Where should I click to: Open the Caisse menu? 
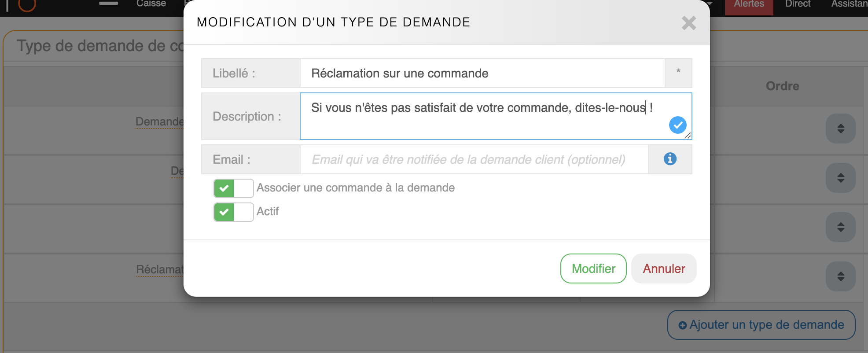151,4
